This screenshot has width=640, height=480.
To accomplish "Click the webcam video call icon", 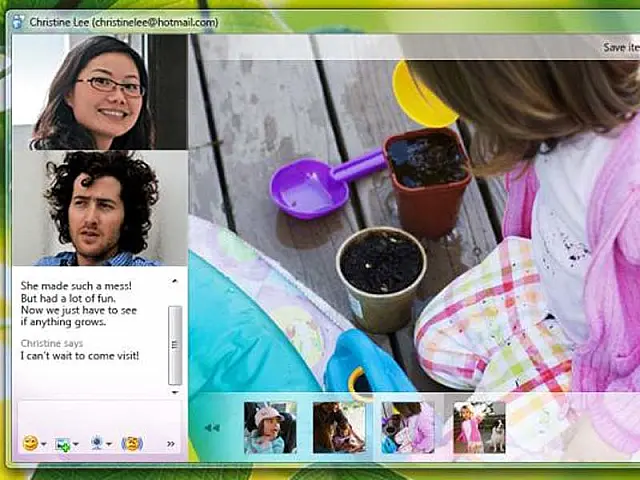I will coord(97,443).
